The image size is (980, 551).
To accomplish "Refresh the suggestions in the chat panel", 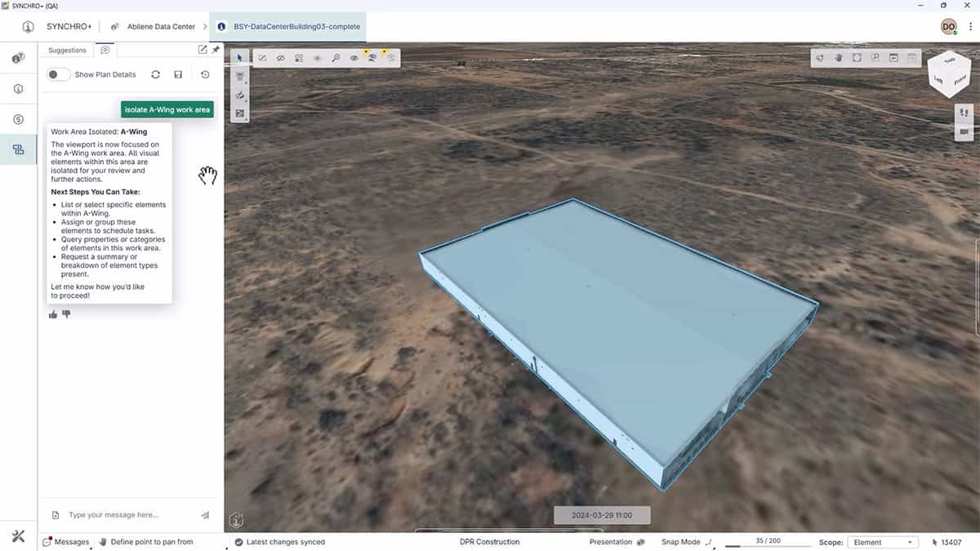I will pos(155,74).
